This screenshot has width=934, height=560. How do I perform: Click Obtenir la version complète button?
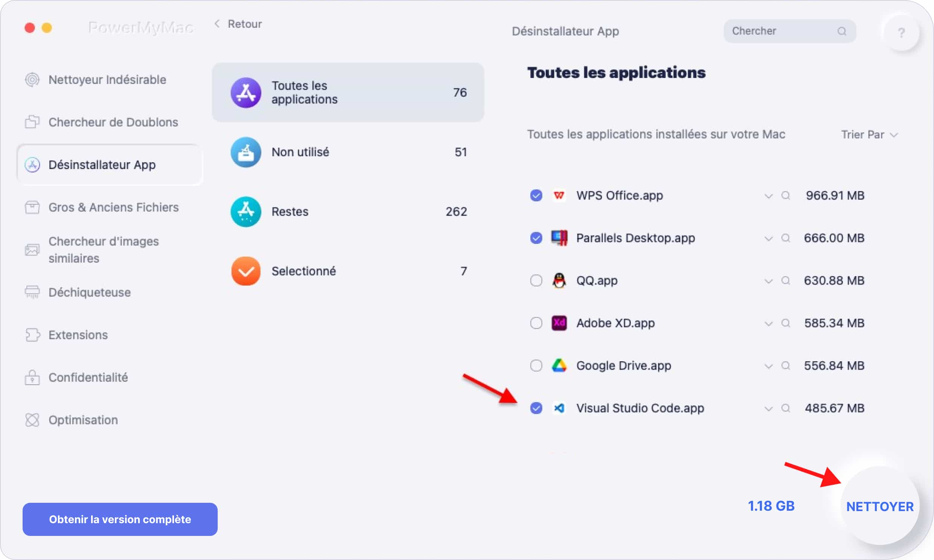(x=120, y=519)
